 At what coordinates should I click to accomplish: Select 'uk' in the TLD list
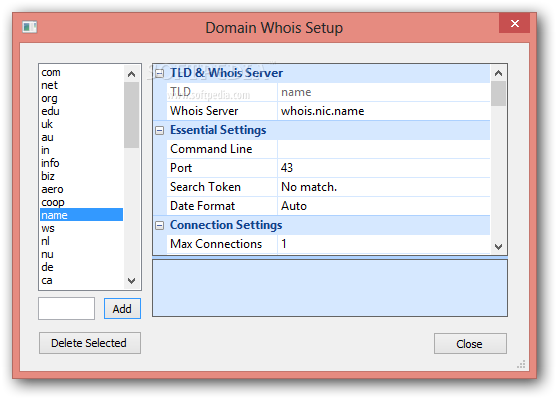click(81, 124)
